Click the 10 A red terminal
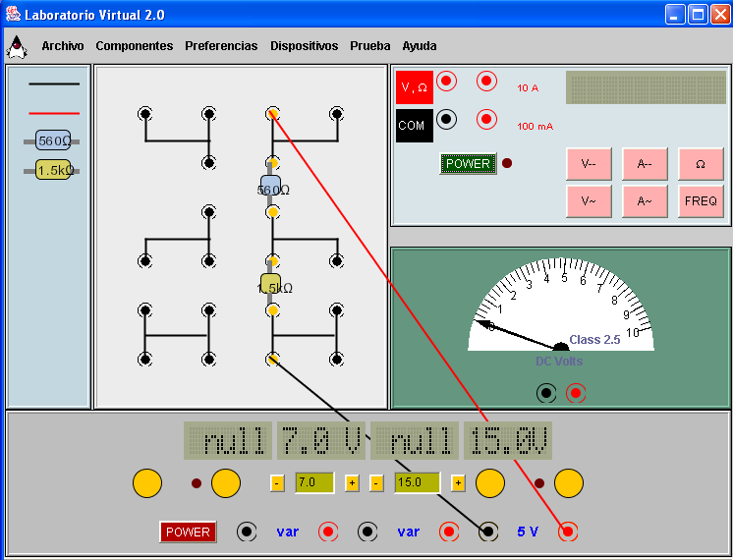 click(x=485, y=81)
